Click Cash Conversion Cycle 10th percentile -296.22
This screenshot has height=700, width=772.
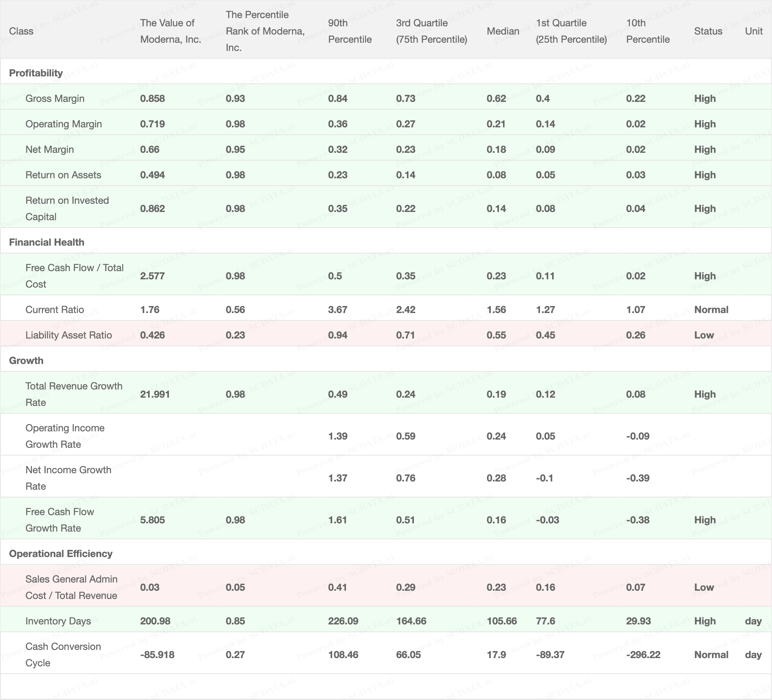point(643,655)
